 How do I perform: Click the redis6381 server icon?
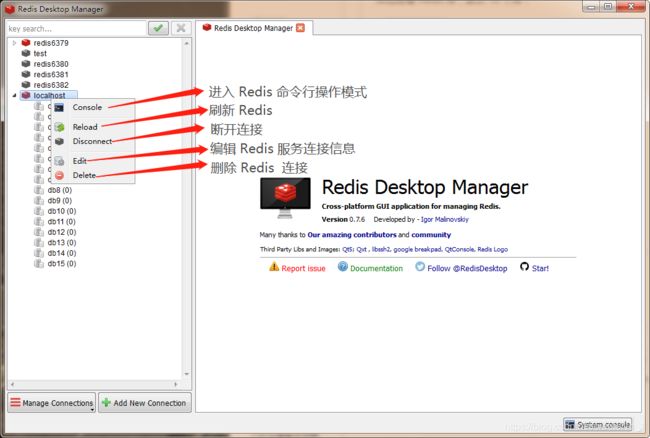coord(26,74)
